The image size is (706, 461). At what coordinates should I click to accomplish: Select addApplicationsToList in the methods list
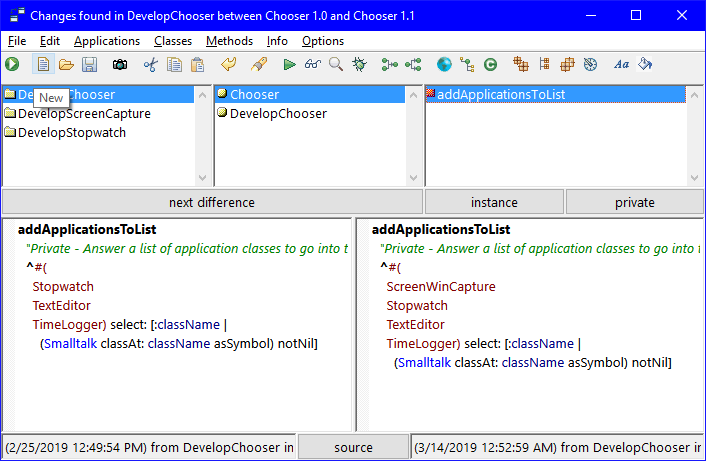point(503,95)
